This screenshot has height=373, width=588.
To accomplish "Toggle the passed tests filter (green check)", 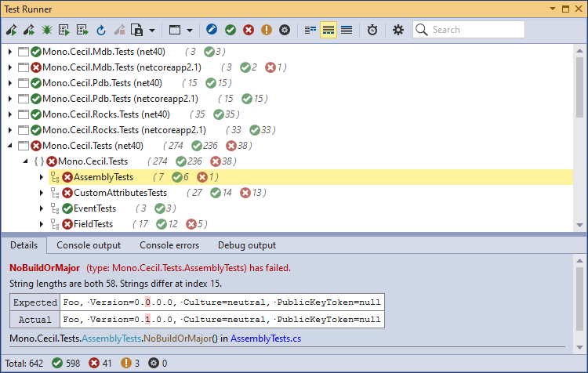I will (x=230, y=30).
